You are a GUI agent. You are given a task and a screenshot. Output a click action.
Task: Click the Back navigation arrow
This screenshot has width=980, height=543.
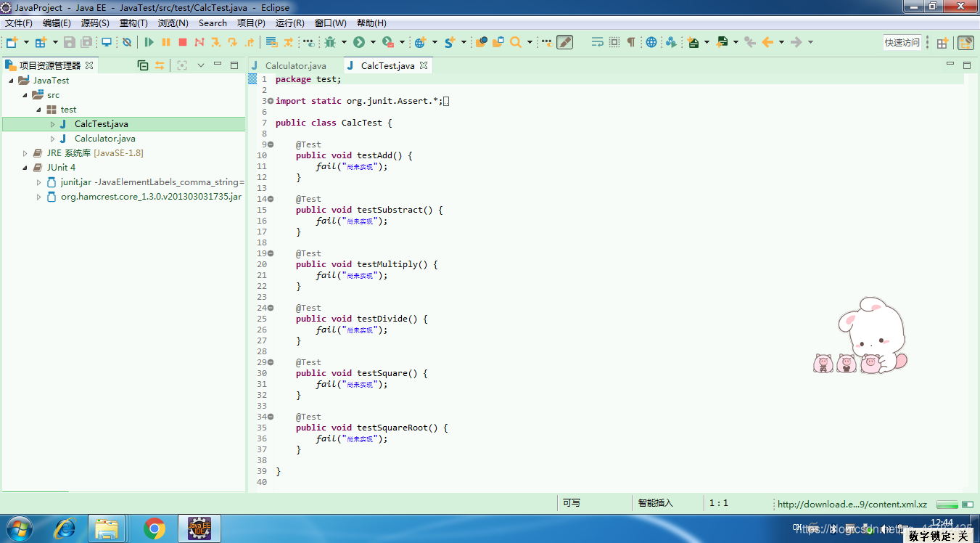[x=767, y=42]
